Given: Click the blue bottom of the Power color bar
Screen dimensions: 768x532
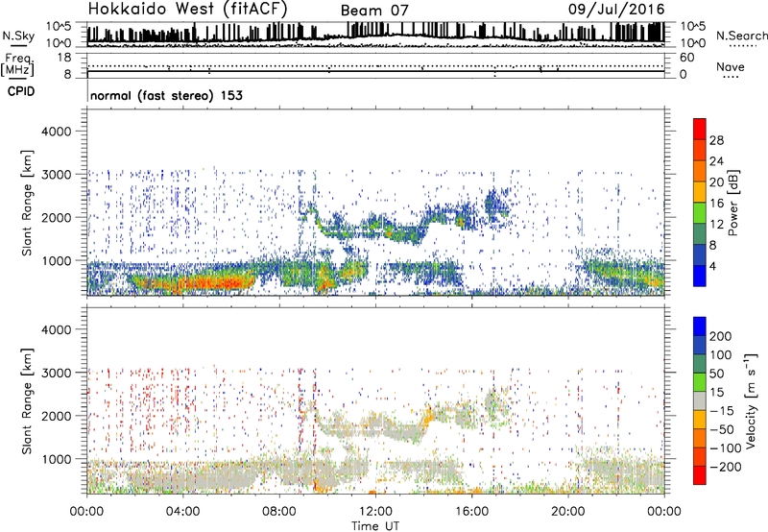Looking at the screenshot, I should [x=700, y=276].
